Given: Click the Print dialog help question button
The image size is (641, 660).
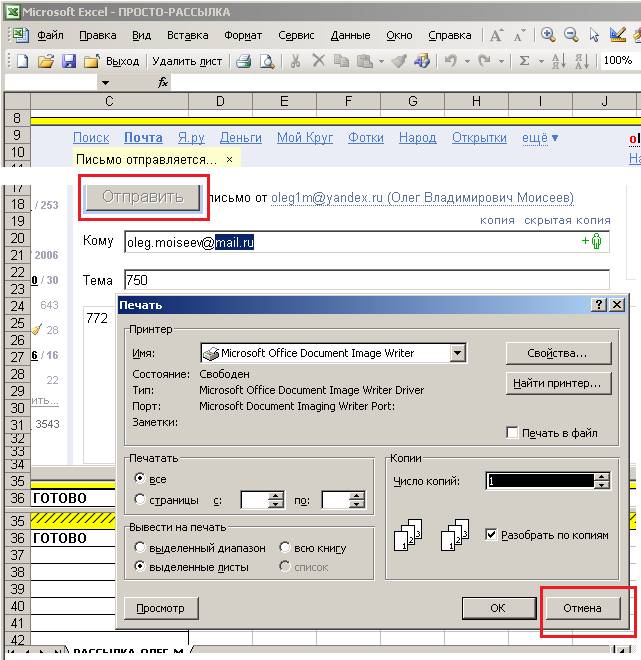Looking at the screenshot, I should pos(598,304).
